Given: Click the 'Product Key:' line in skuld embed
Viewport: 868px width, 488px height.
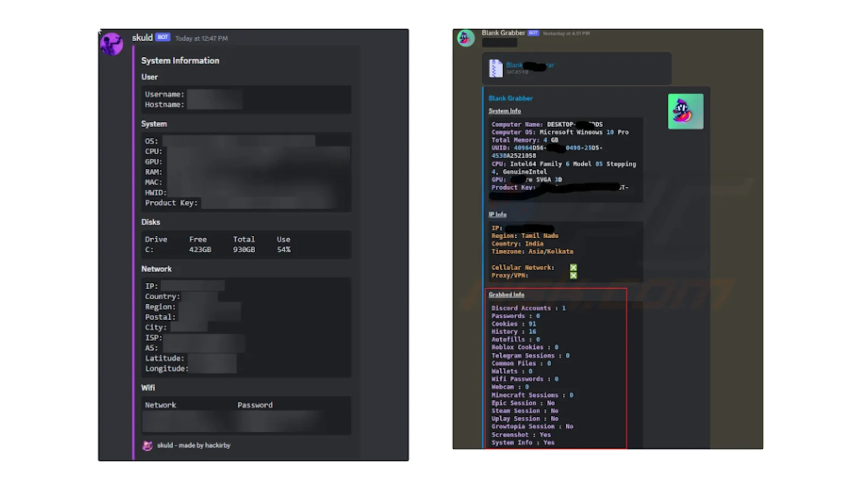Looking at the screenshot, I should (x=171, y=203).
